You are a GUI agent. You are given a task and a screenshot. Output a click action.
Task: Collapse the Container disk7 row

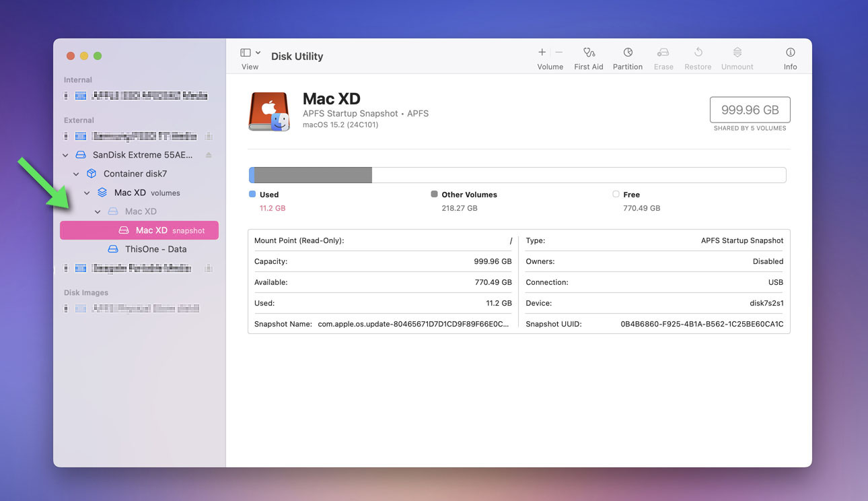tap(76, 174)
